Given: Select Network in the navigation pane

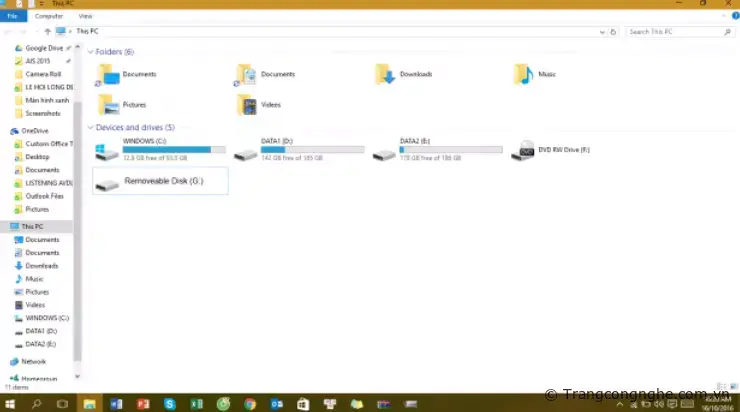Looking at the screenshot, I should [33, 361].
